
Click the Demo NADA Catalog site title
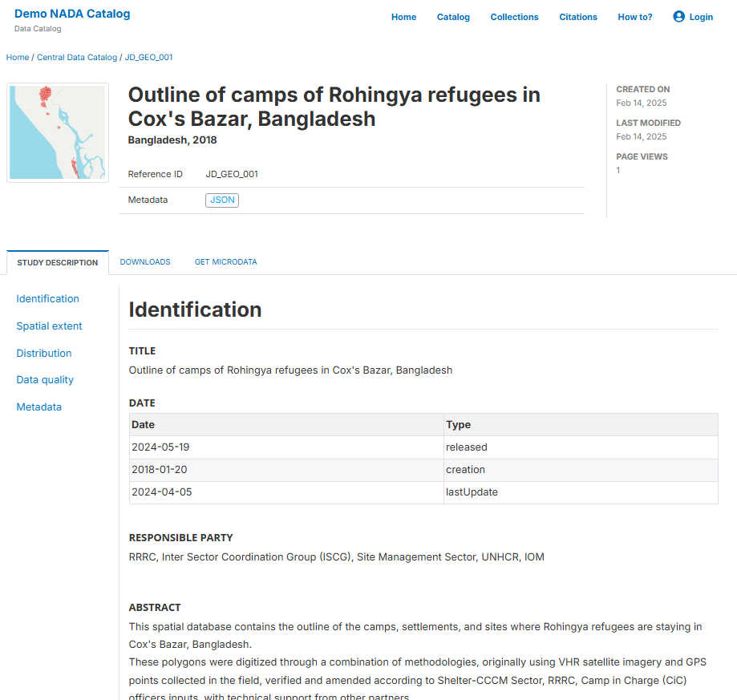[x=72, y=14]
